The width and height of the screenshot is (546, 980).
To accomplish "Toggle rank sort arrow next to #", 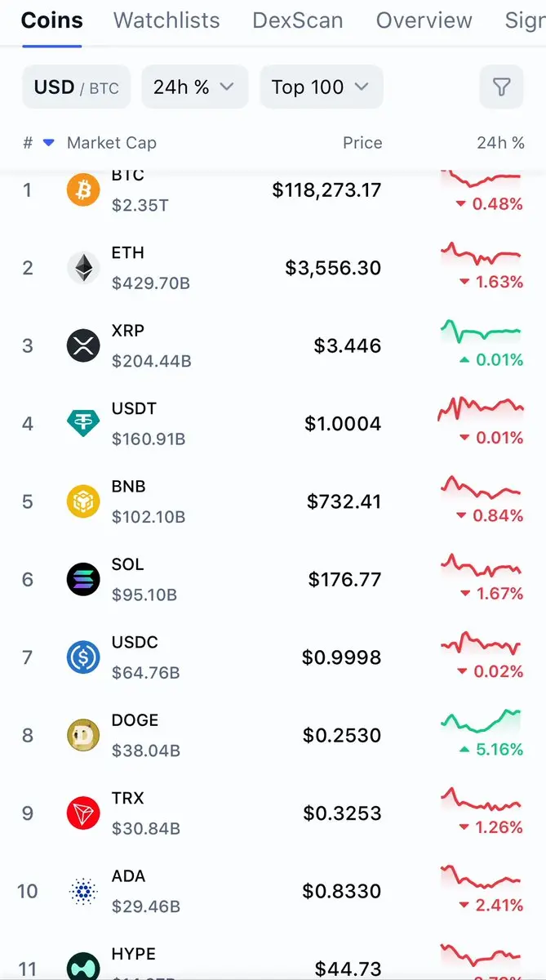I will tap(48, 143).
